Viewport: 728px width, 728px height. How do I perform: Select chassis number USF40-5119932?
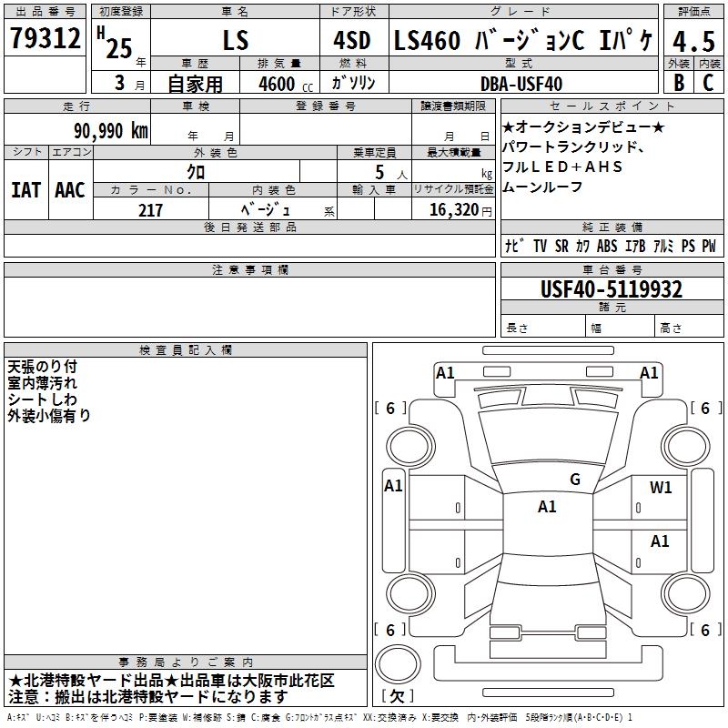(612, 289)
